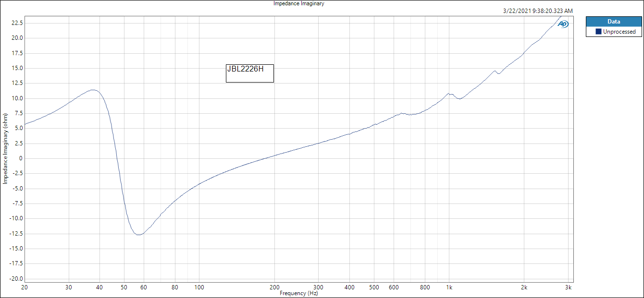Click the Data legend header
Viewport: 644px width, 298px height.
click(x=614, y=22)
